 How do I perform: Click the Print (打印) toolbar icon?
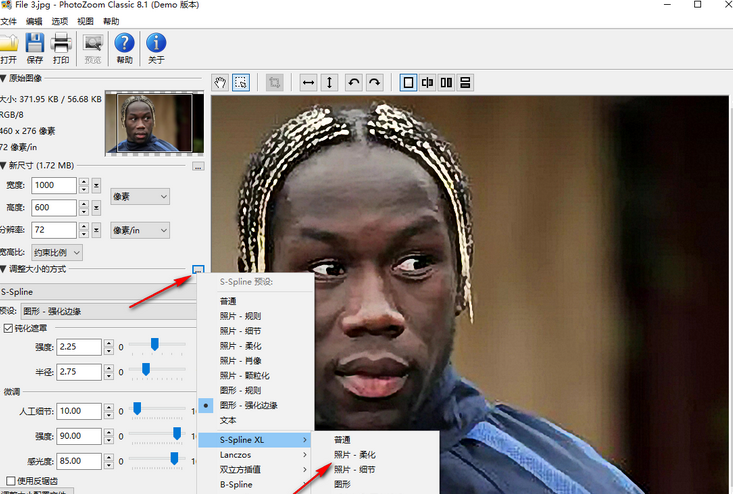tap(61, 47)
